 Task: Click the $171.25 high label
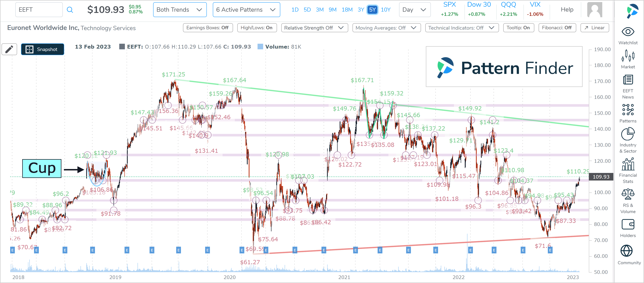173,74
